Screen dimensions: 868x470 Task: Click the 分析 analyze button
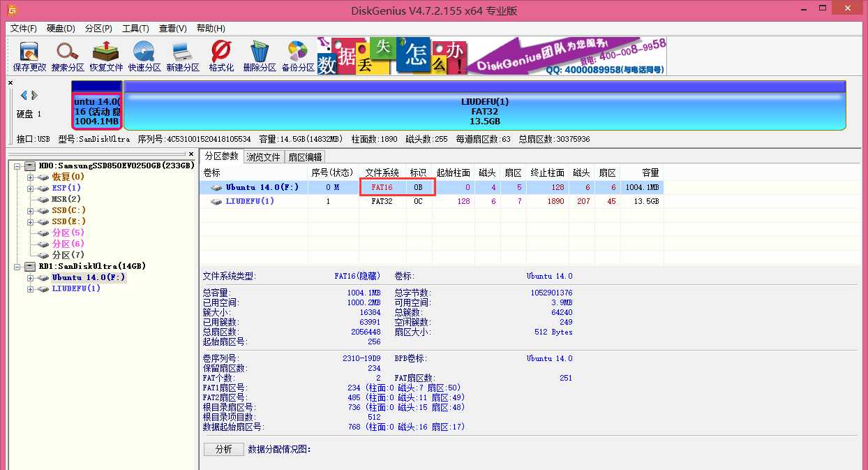tap(223, 449)
